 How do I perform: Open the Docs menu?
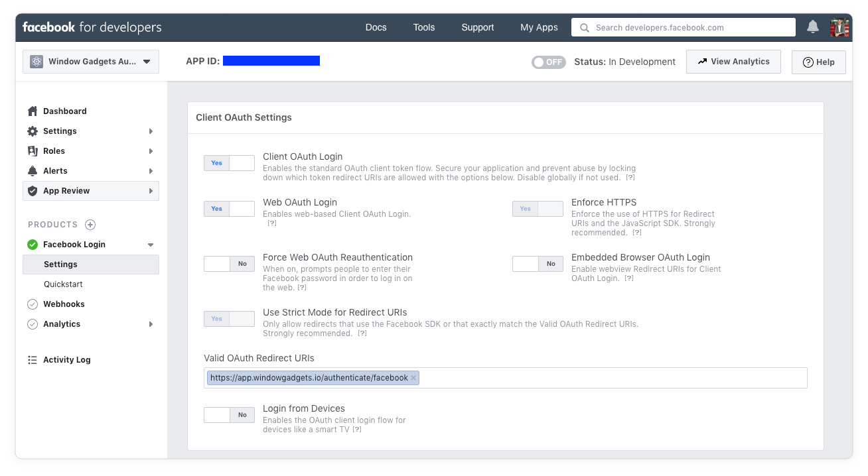[x=376, y=27]
